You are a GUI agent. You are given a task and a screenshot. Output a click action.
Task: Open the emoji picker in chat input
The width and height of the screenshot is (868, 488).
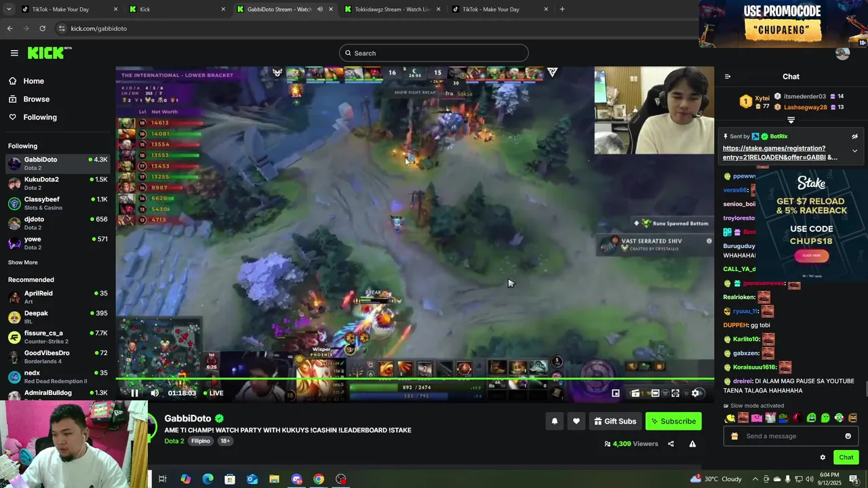click(x=848, y=436)
